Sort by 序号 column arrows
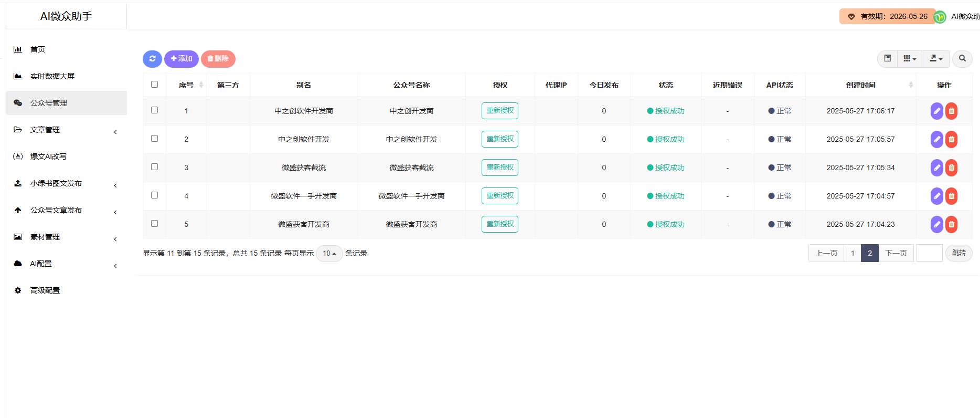The width and height of the screenshot is (980, 418). click(x=201, y=85)
